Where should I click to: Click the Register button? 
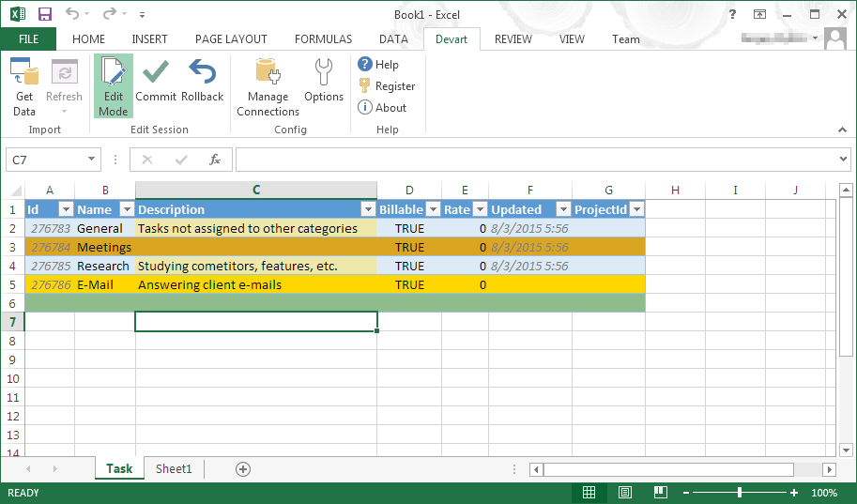tap(387, 85)
